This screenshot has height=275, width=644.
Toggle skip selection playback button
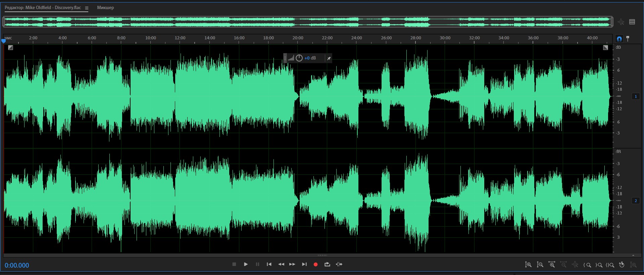click(339, 265)
